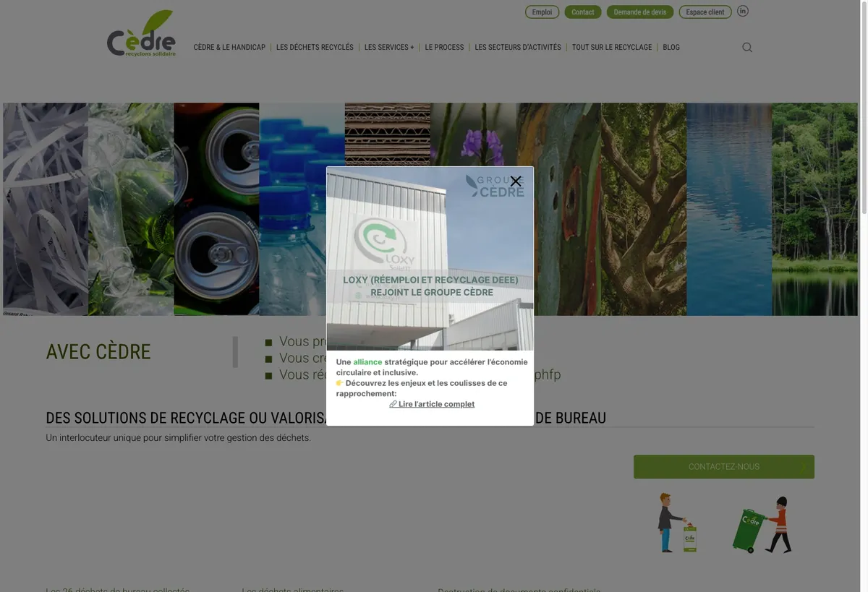Open LES DÉCHETS RECYCLÉS menu
The width and height of the screenshot is (868, 592).
(x=315, y=48)
